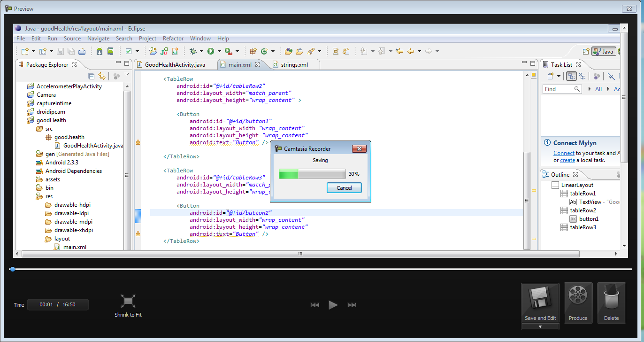Open the Back history dropdown arrow

coord(419,51)
